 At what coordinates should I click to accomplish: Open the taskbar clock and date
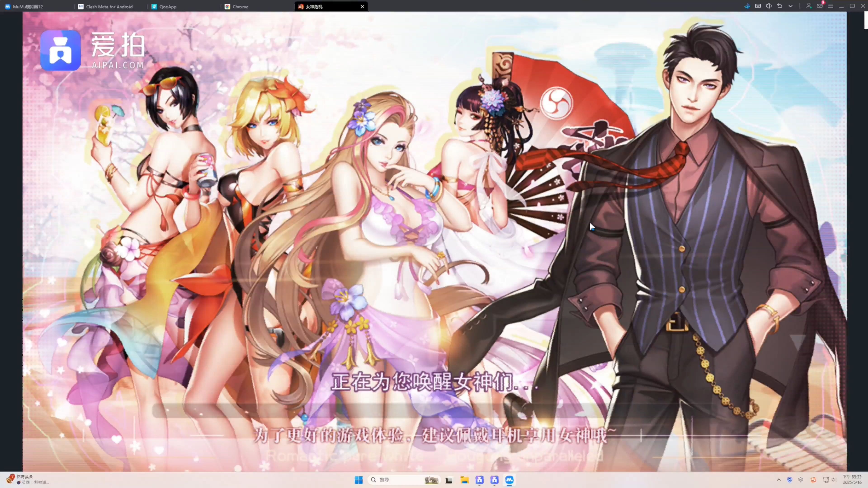point(852,480)
